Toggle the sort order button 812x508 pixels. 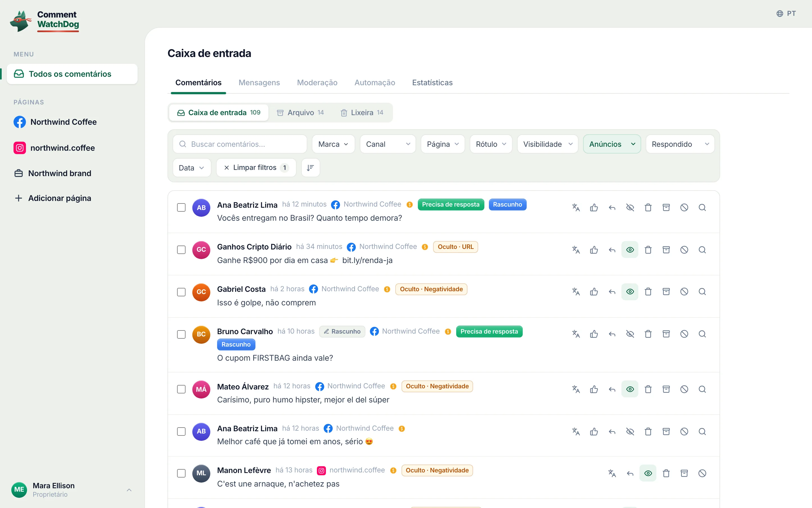click(310, 168)
